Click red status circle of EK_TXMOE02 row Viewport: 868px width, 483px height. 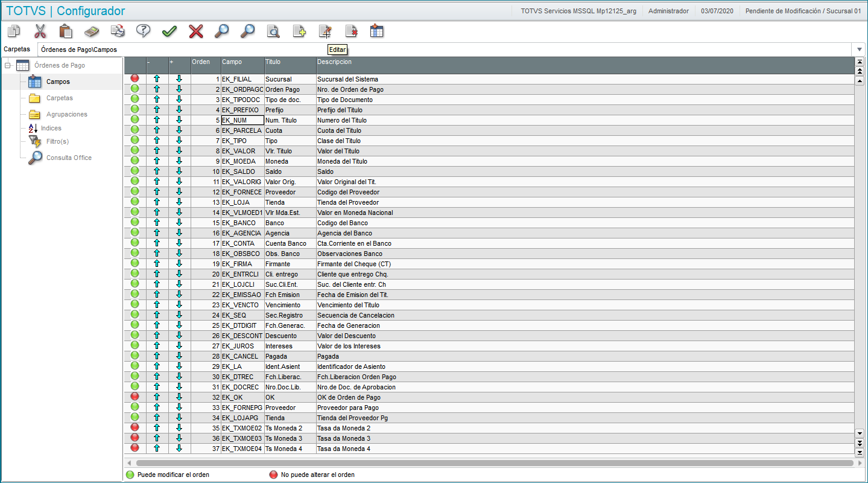coord(135,427)
